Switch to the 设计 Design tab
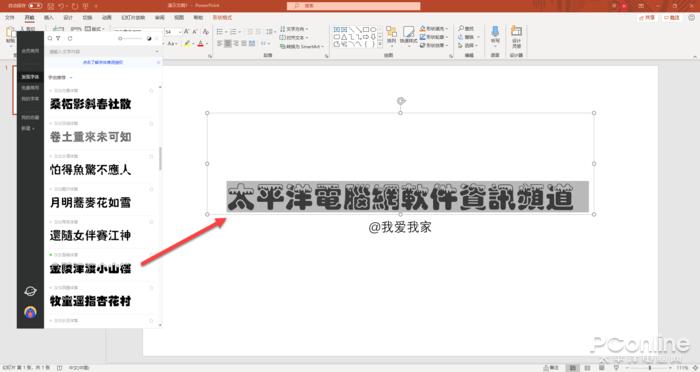Screen dimensions: 700x372 pyautogui.click(x=68, y=17)
